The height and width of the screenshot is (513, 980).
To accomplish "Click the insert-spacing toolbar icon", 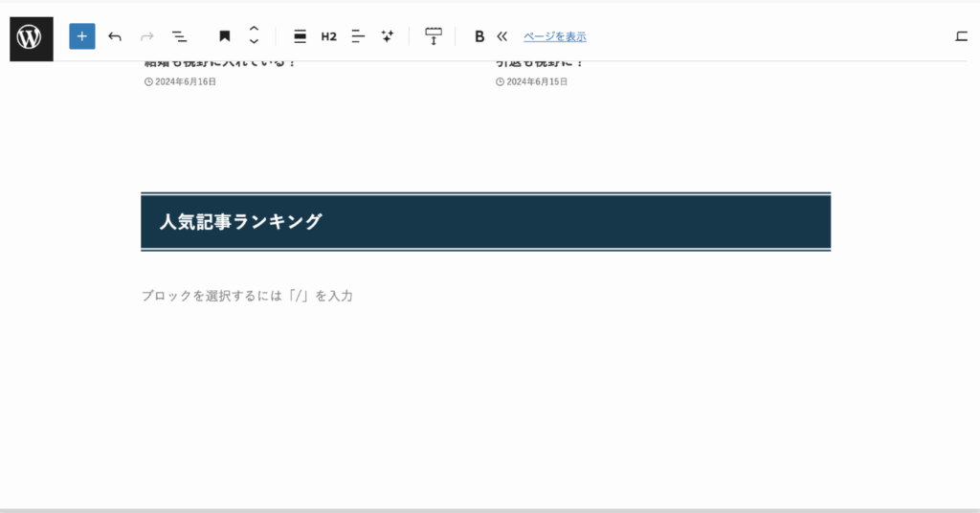I will pos(434,36).
